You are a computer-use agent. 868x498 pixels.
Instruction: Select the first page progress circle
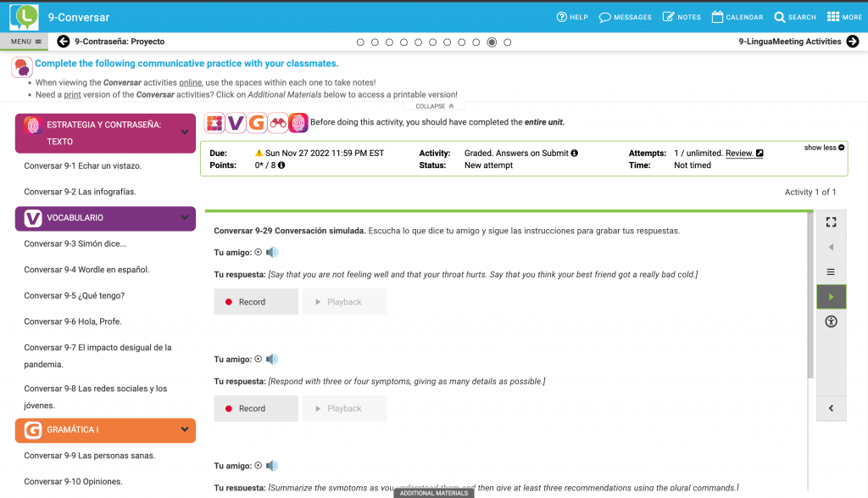pos(360,42)
